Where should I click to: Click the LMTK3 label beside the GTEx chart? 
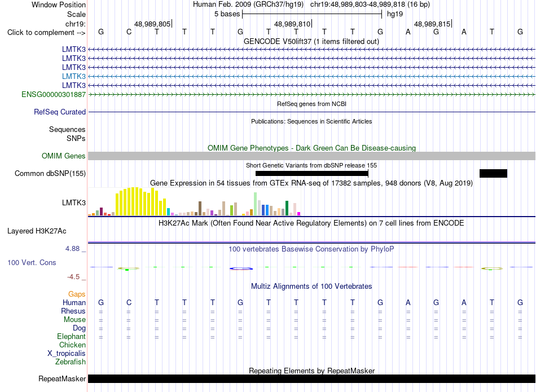point(74,202)
